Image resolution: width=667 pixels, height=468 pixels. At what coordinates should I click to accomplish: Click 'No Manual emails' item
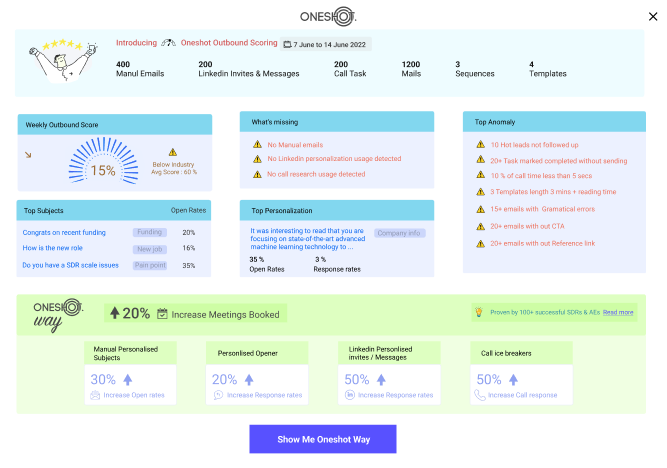tap(295, 145)
